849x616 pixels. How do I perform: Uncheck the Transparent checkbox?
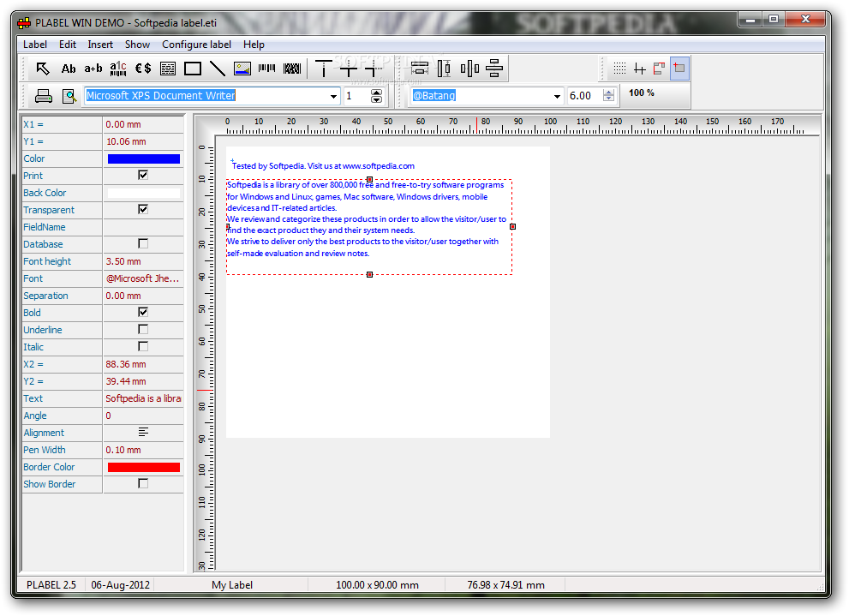point(143,209)
